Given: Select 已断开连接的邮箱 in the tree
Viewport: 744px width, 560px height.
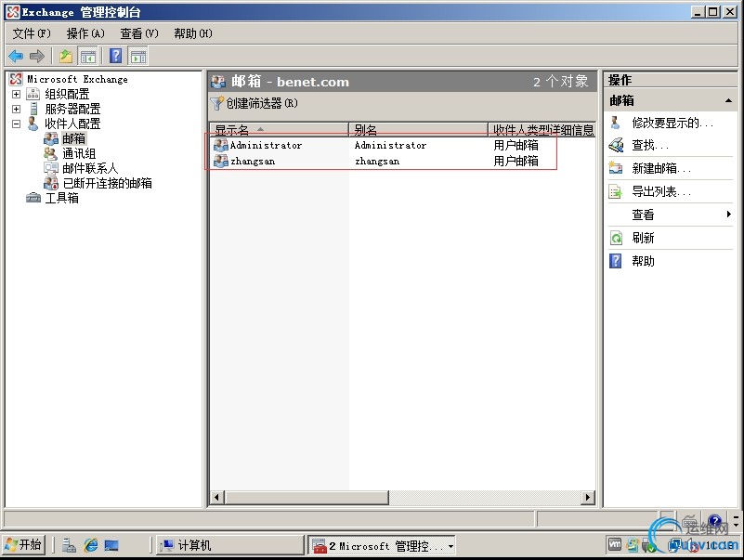Looking at the screenshot, I should (x=107, y=183).
